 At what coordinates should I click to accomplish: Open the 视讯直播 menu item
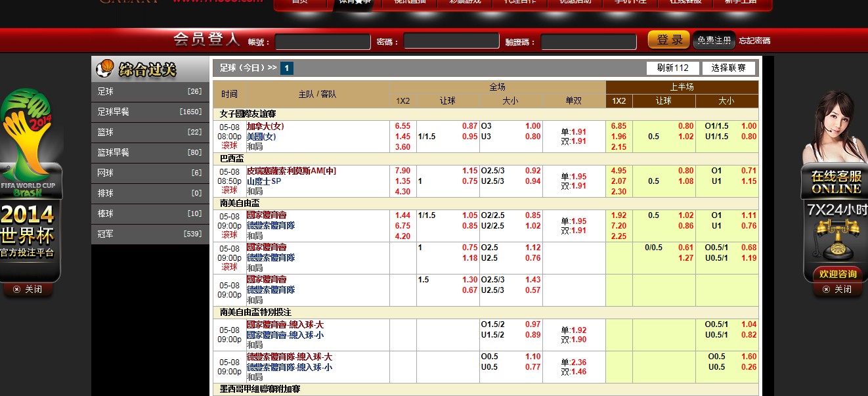point(410,3)
